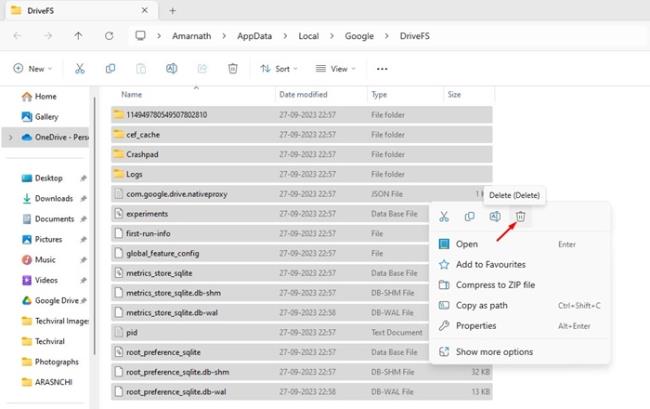The image size is (650, 409).
Task: Click the Rename icon in context menu
Action: 495,216
